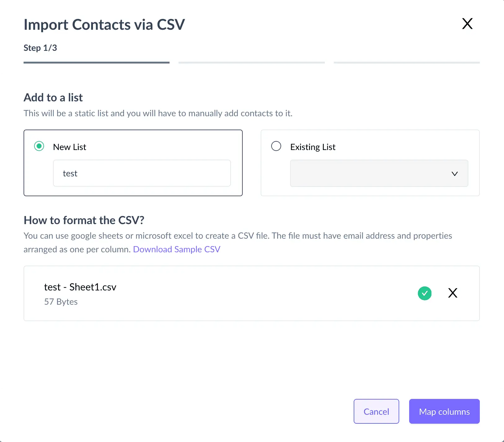Image resolution: width=504 pixels, height=442 pixels.
Task: Click the third step progress bar
Action: [x=407, y=63]
